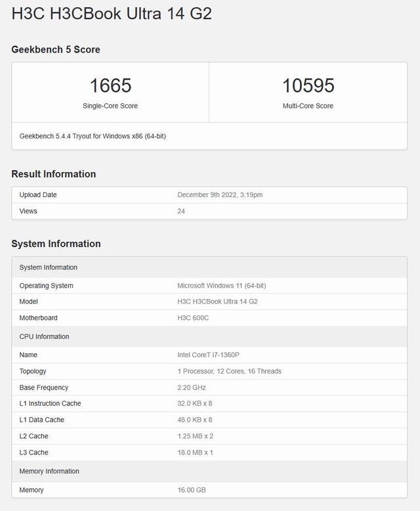Click the Result Information heading
Screen dimensions: 420x511
54,174
